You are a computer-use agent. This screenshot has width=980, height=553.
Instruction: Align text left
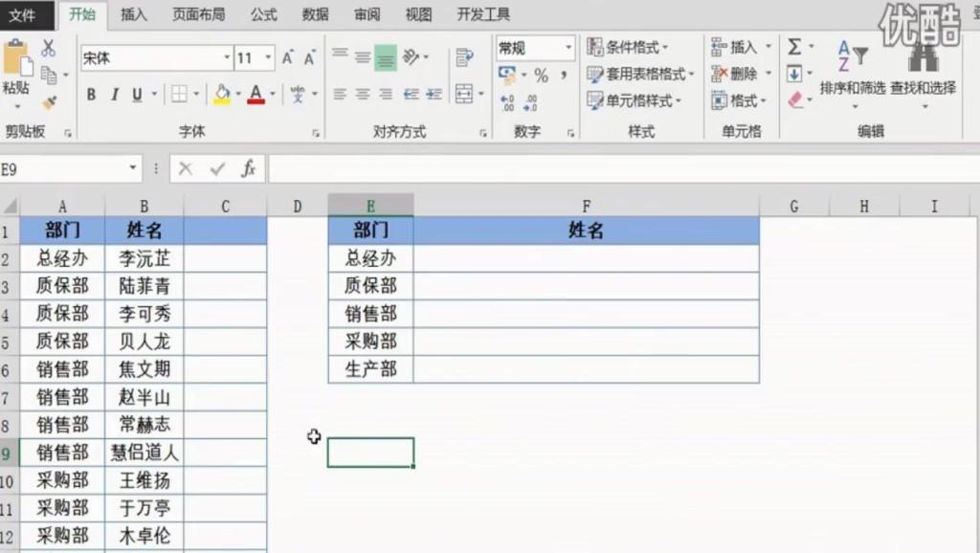[x=340, y=95]
